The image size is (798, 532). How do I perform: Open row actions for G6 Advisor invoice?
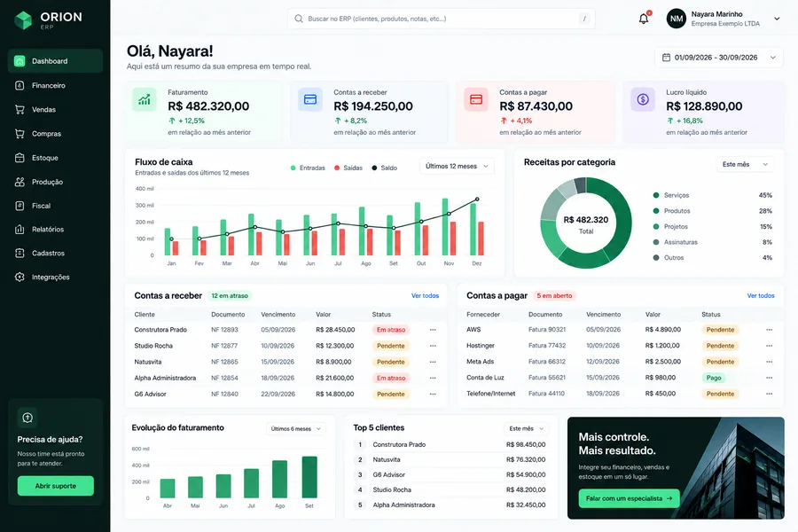[x=433, y=394]
